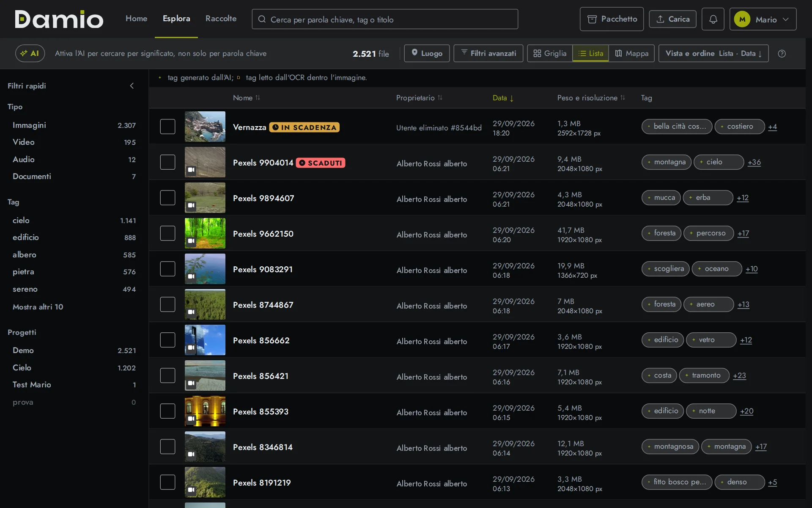
Task: Filter by cielo tag in sidebar
Action: (x=74, y=221)
